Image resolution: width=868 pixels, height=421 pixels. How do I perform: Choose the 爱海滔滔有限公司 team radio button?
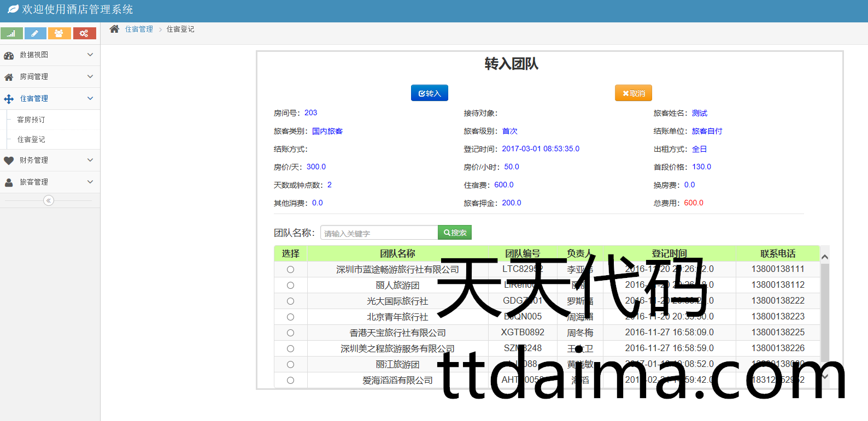[290, 381]
